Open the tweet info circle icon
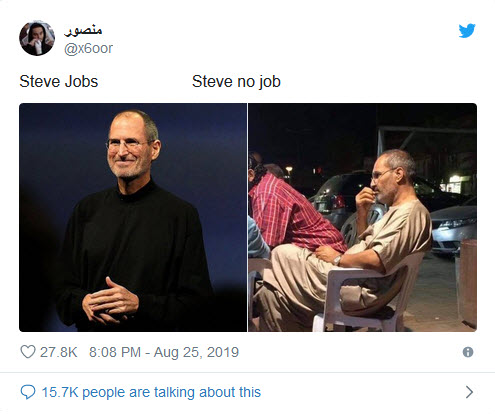495x414 pixels. coord(468,352)
